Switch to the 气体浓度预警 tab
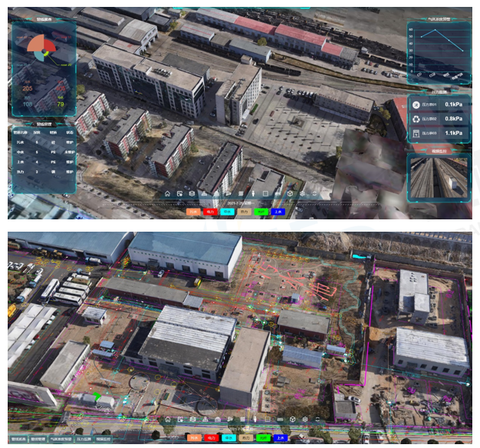The image size is (480, 448). pos(61,440)
